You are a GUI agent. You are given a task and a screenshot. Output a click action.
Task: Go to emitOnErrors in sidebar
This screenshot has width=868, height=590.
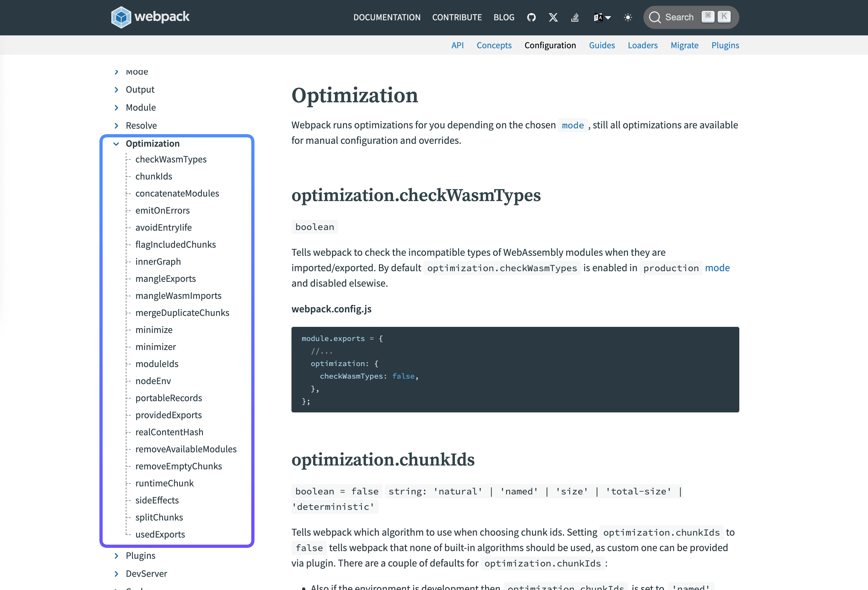pyautogui.click(x=162, y=211)
